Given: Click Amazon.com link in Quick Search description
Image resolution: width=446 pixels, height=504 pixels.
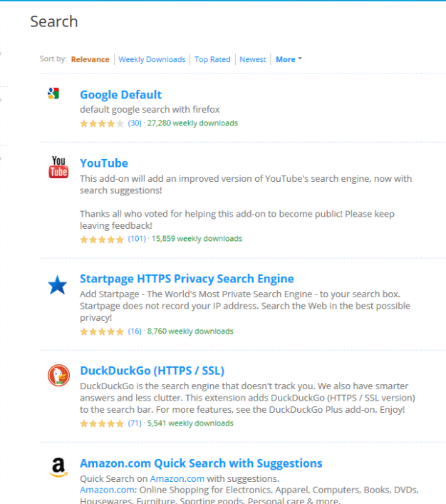Looking at the screenshot, I should 177,478.
